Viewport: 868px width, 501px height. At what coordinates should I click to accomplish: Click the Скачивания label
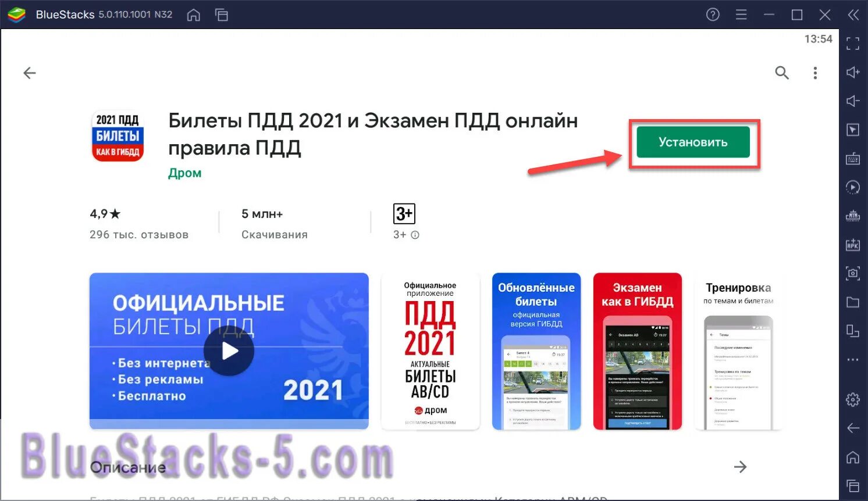[x=275, y=235]
